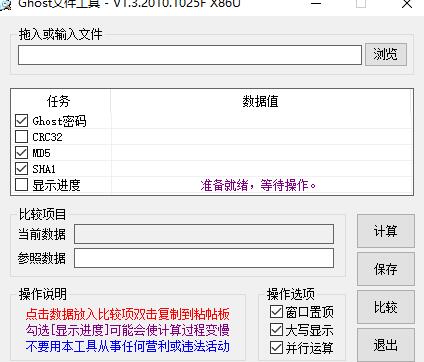Select the SHA1 data value cell

[x=262, y=169]
